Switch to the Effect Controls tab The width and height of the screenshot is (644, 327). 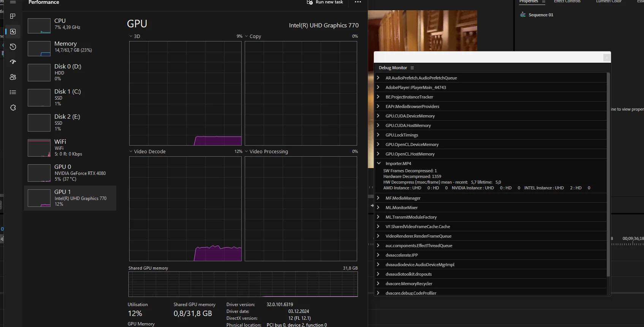pos(567,2)
